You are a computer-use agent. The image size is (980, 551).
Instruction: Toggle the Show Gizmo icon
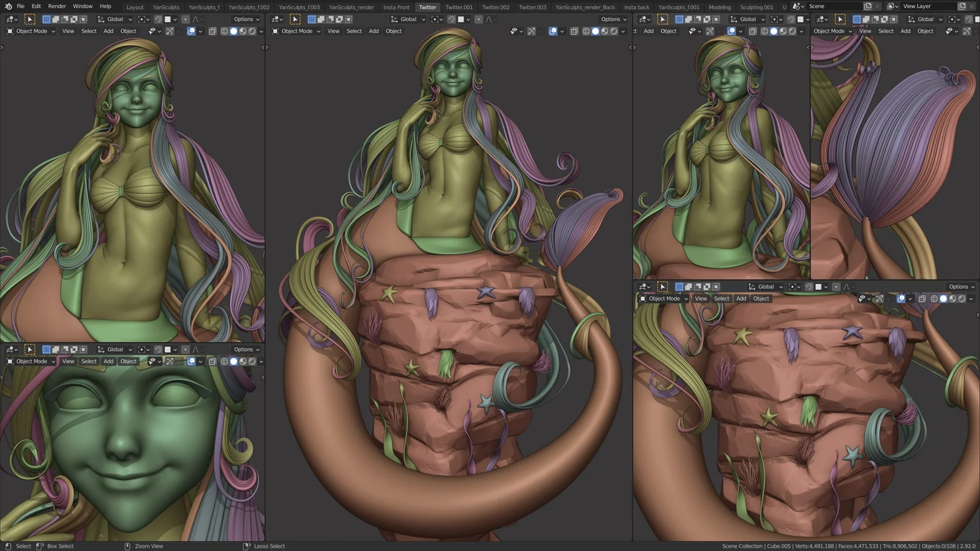pyautogui.click(x=170, y=31)
